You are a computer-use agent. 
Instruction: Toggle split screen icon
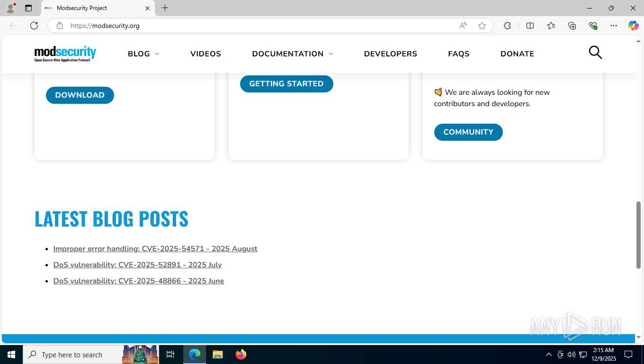click(530, 26)
